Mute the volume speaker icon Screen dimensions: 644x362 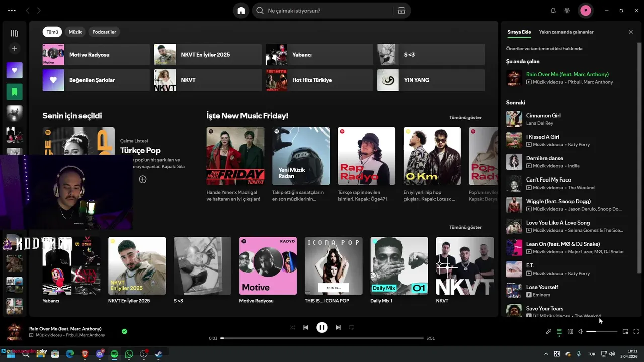(580, 331)
